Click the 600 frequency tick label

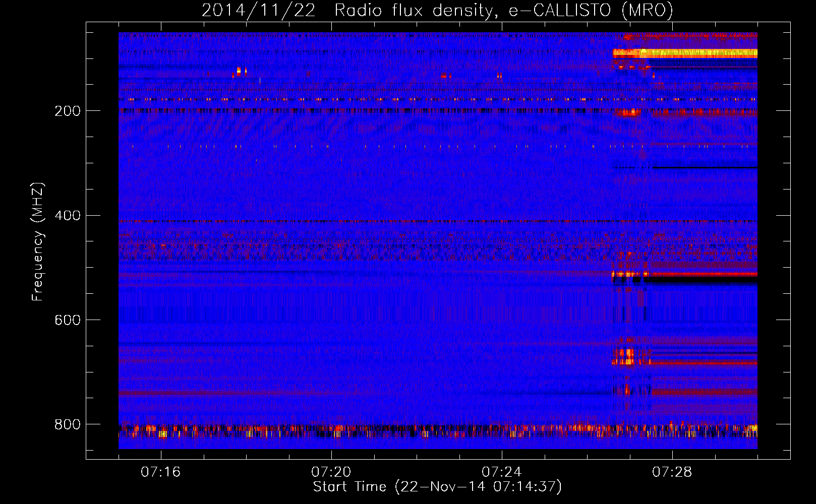(68, 320)
